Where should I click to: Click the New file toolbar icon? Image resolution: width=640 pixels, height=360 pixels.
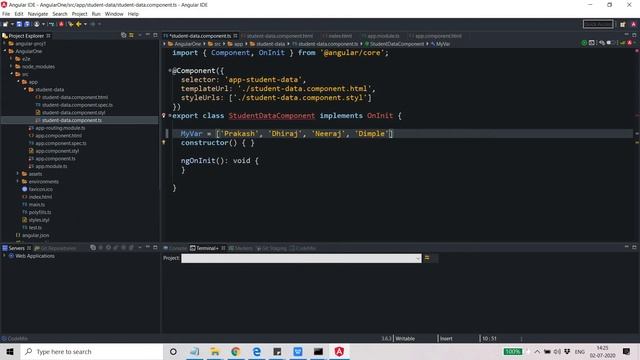(x=5, y=24)
